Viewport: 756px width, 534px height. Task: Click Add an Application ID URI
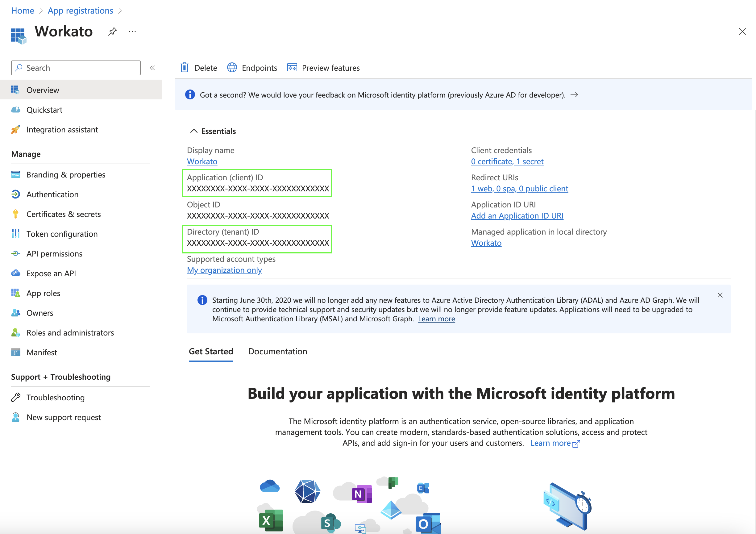(517, 215)
